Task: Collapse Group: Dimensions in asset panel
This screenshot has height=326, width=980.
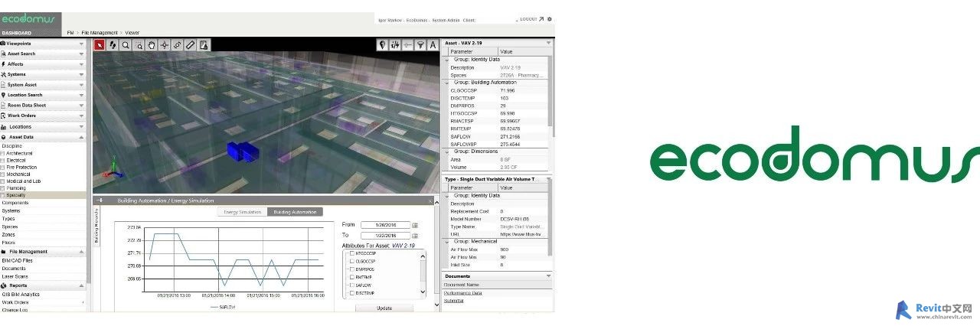Action: pos(447,152)
